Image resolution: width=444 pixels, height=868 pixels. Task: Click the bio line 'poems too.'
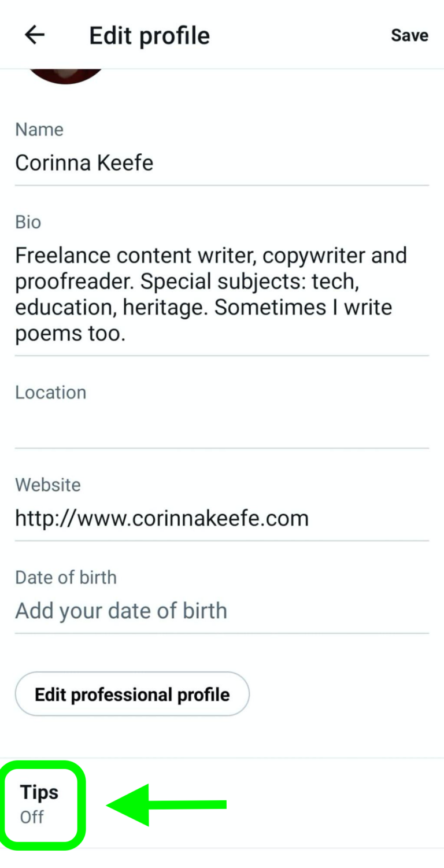[70, 334]
